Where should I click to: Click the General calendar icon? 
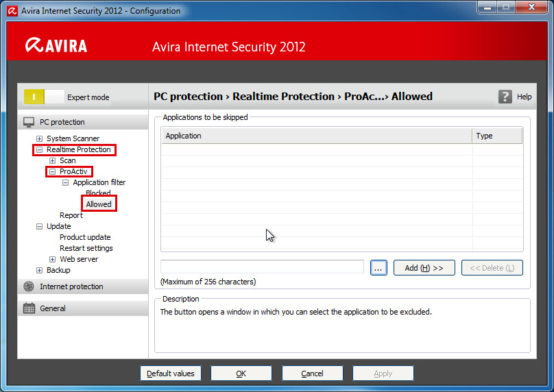pyautogui.click(x=29, y=308)
